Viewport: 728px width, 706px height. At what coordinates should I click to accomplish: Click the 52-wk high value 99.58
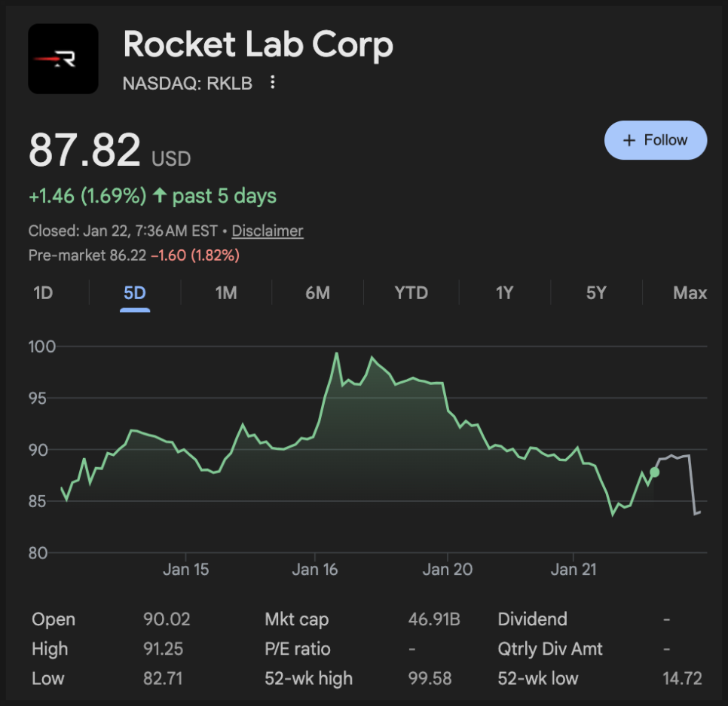pos(430,679)
